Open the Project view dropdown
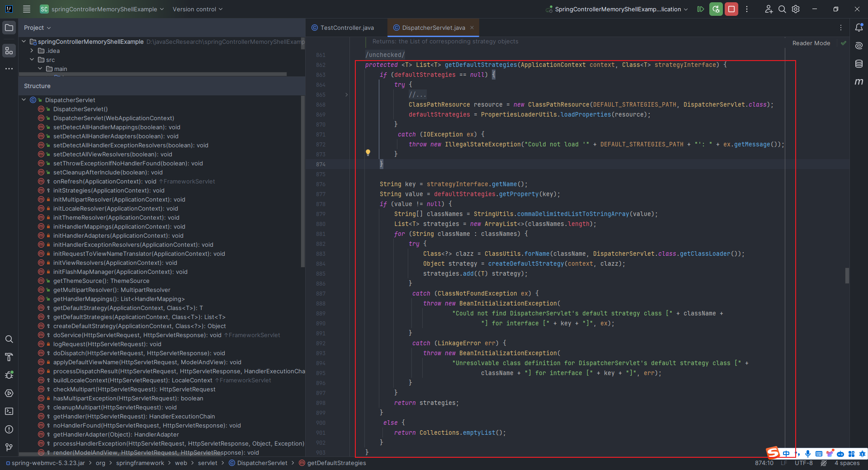The width and height of the screenshot is (868, 470). point(37,28)
